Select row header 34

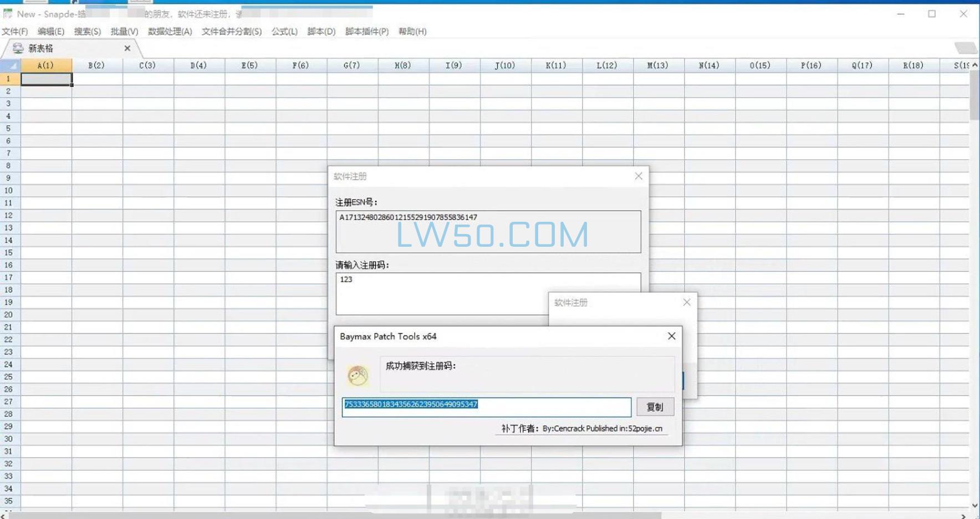click(x=10, y=489)
